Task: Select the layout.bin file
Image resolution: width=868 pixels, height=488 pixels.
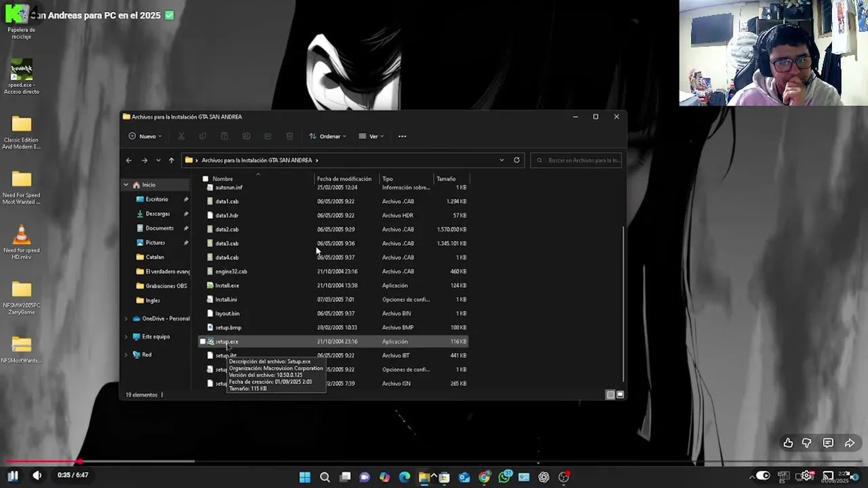Action: (x=227, y=313)
